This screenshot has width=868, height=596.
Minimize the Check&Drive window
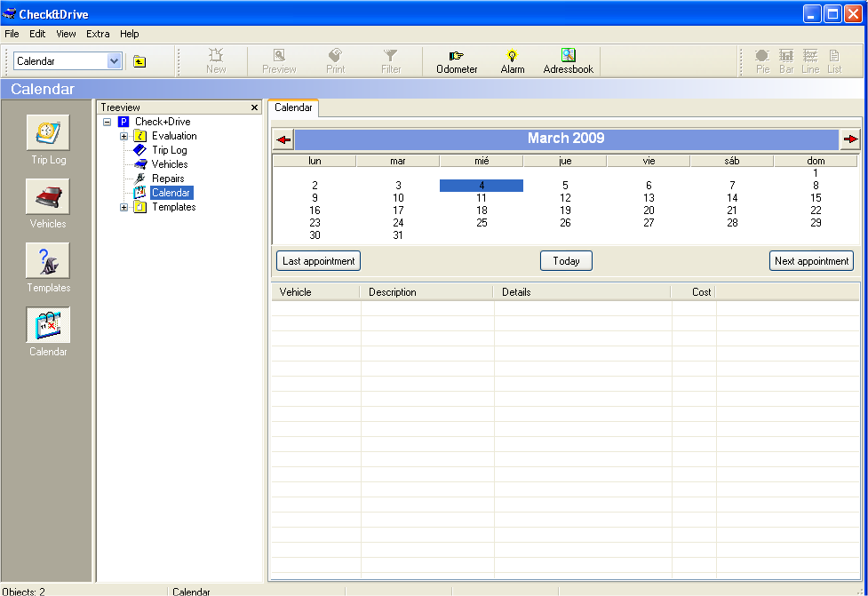click(x=812, y=14)
